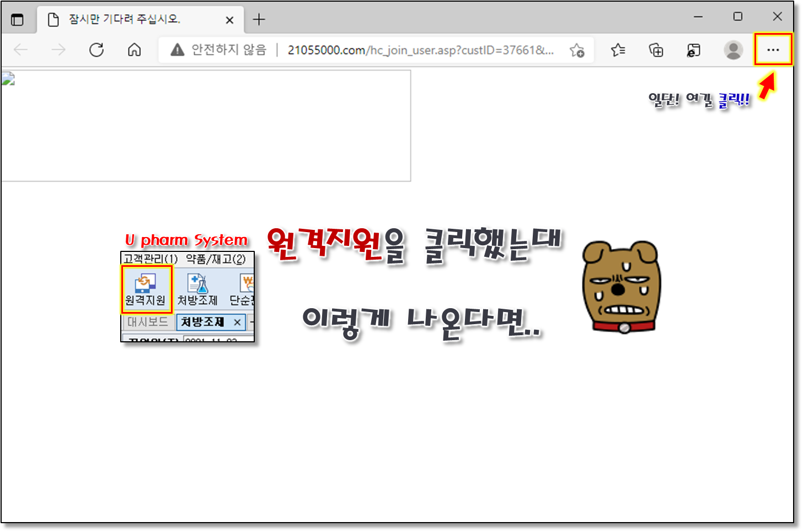Open the 약품/재고(2) menu
This screenshot has width=803, height=532.
click(x=216, y=259)
